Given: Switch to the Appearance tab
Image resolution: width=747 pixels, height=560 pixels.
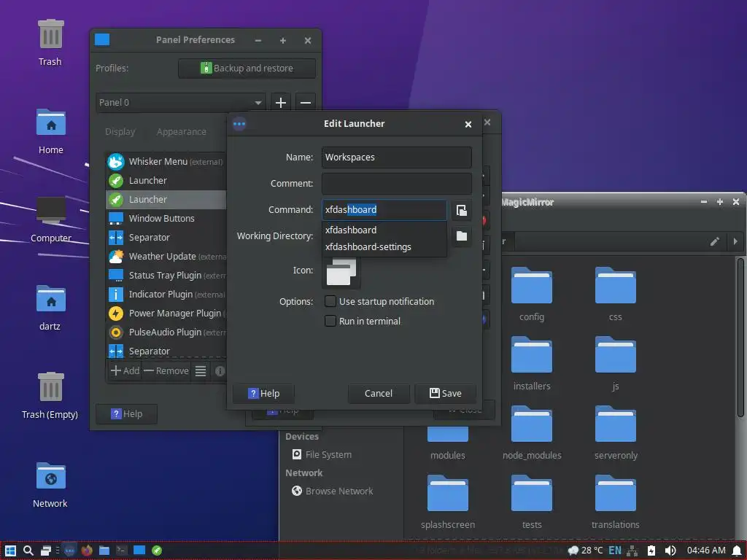Looking at the screenshot, I should pos(182,132).
